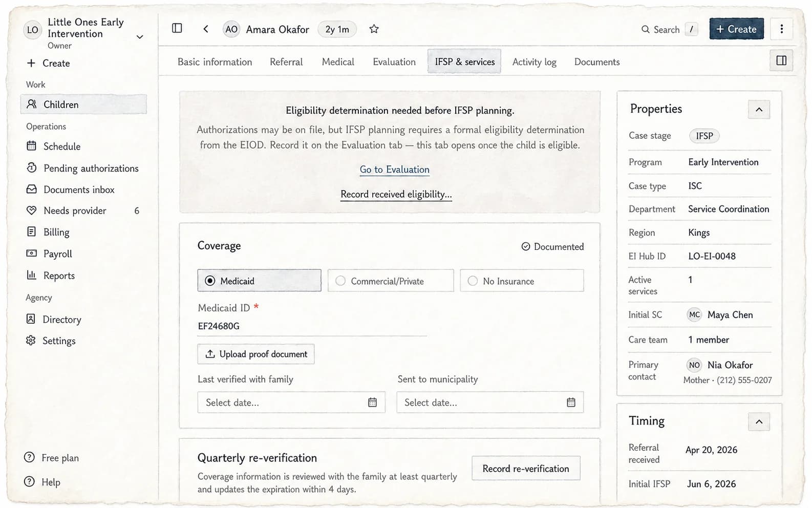Image resolution: width=812 pixels, height=508 pixels.
Task: Switch to IFSP & services tab
Action: point(464,62)
